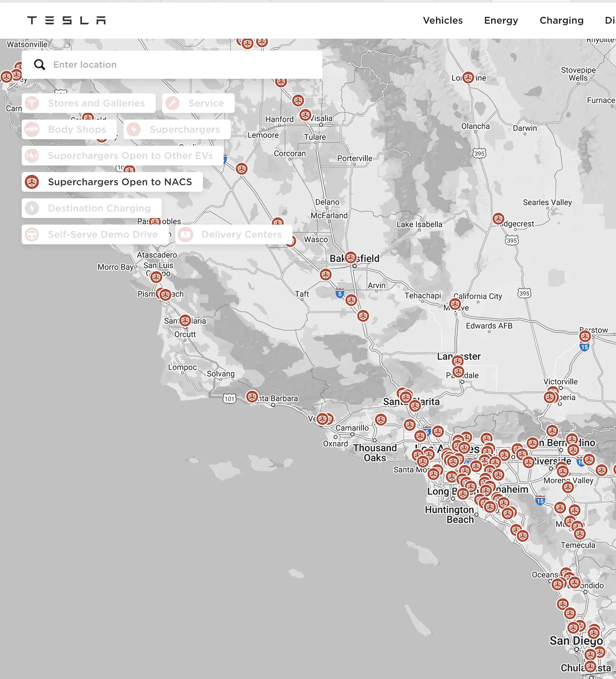Click the Tehachapi map label
The width and height of the screenshot is (616, 679).
423,295
